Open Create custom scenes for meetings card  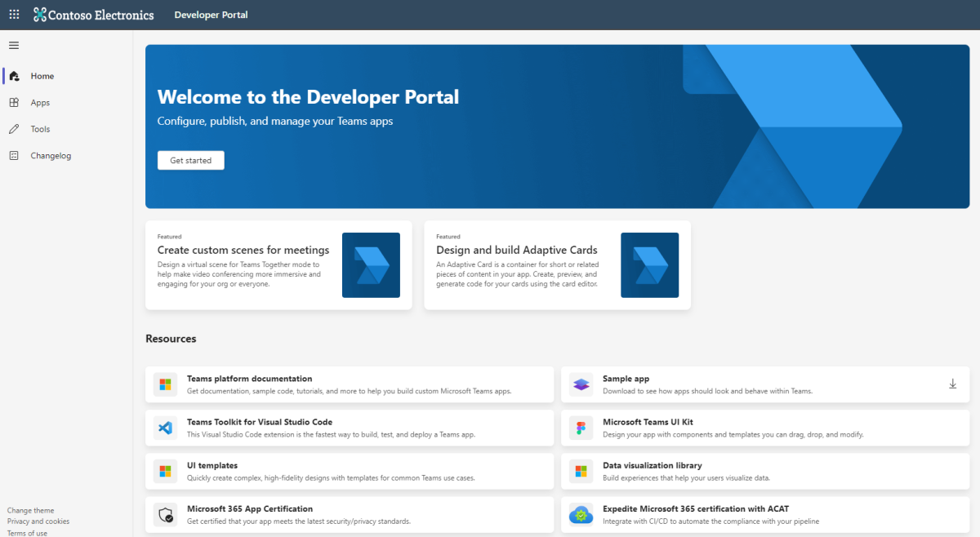click(278, 265)
